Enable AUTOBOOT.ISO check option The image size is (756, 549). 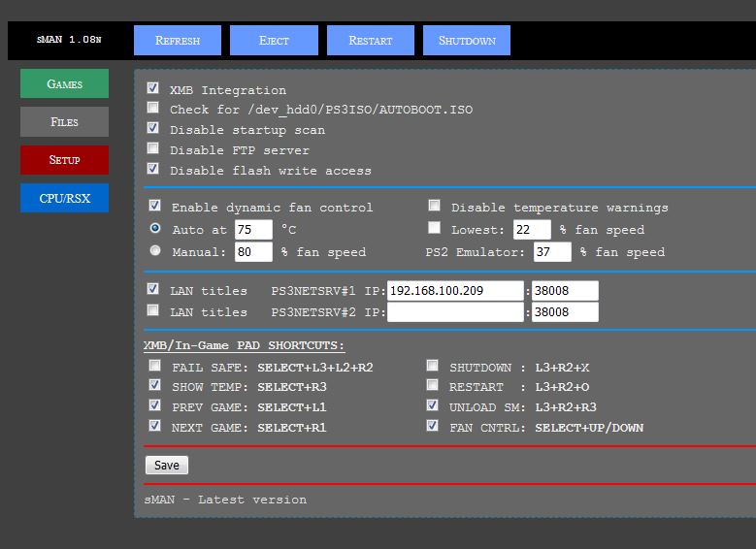[153, 109]
